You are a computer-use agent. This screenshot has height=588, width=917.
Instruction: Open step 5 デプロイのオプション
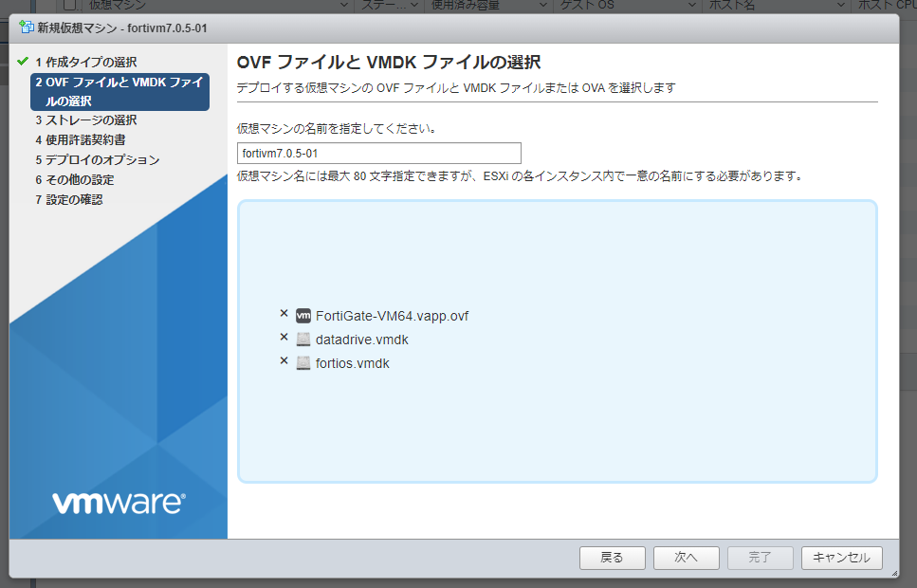pyautogui.click(x=97, y=159)
